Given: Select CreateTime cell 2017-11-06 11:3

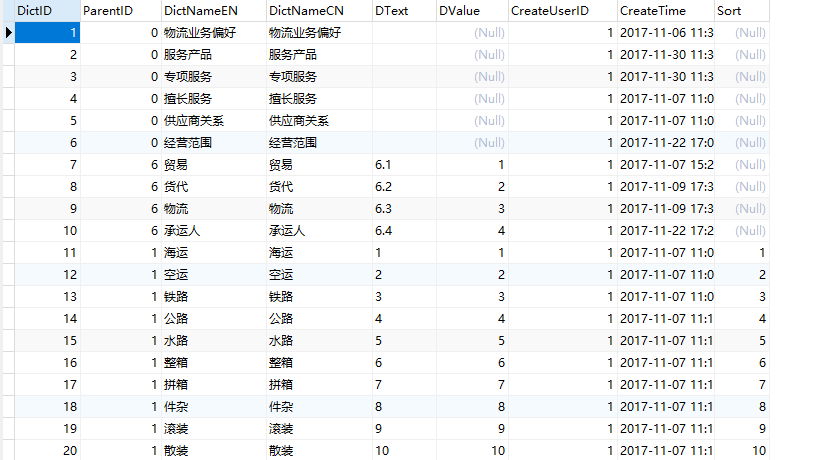Looking at the screenshot, I should [666, 33].
